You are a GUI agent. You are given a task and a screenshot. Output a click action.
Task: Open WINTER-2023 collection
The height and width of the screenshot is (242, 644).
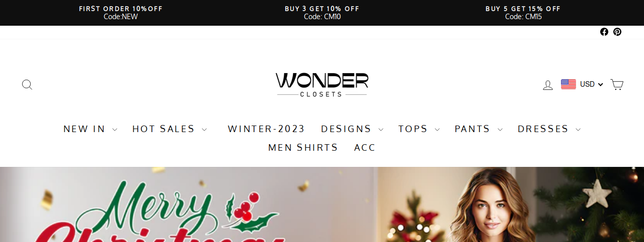266,129
